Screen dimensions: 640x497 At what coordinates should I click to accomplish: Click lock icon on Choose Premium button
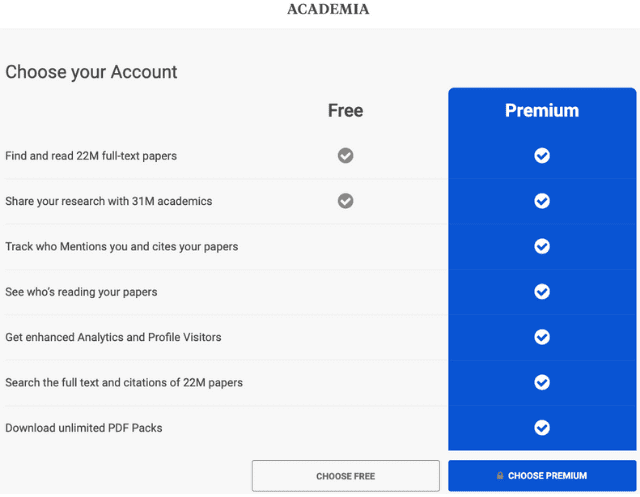tap(500, 475)
